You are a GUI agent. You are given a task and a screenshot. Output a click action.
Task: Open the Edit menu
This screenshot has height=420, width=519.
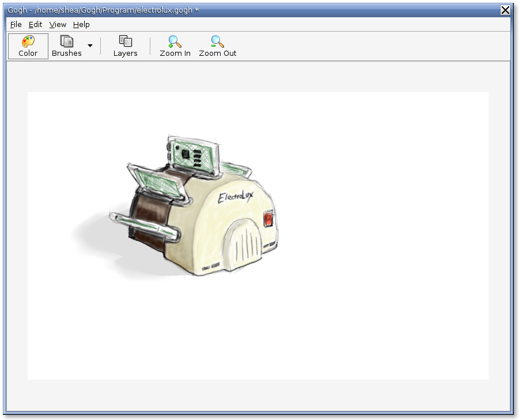(x=35, y=25)
